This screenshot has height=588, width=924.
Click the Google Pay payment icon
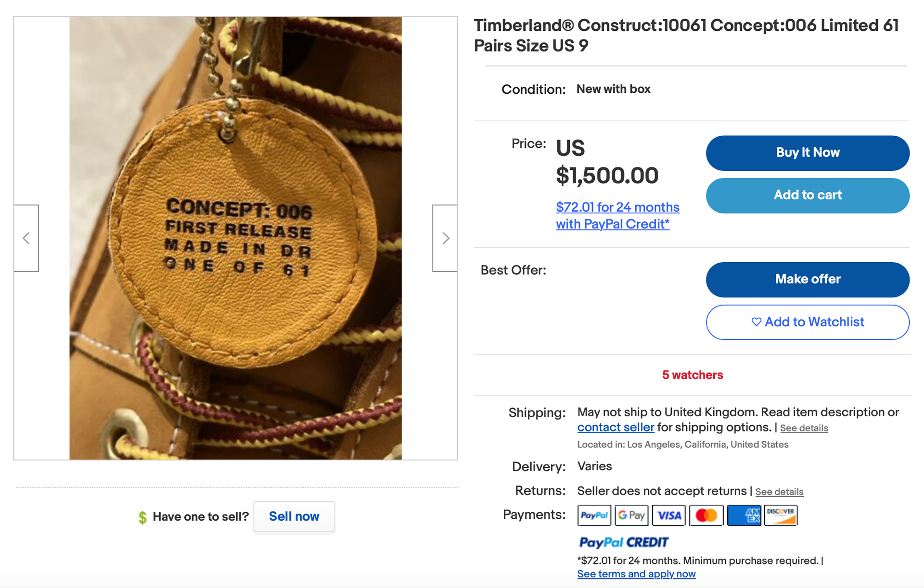click(631, 515)
